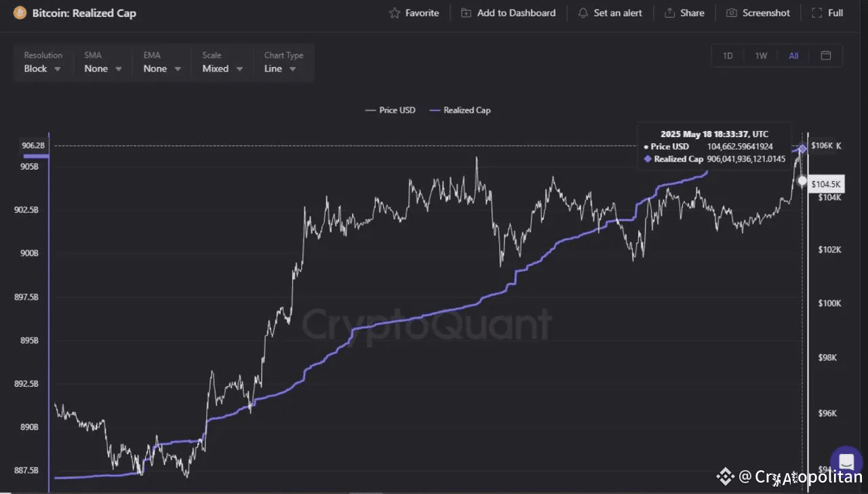Screen dimensions: 868x494
Task: Click Add to Dashboard
Action: (509, 12)
